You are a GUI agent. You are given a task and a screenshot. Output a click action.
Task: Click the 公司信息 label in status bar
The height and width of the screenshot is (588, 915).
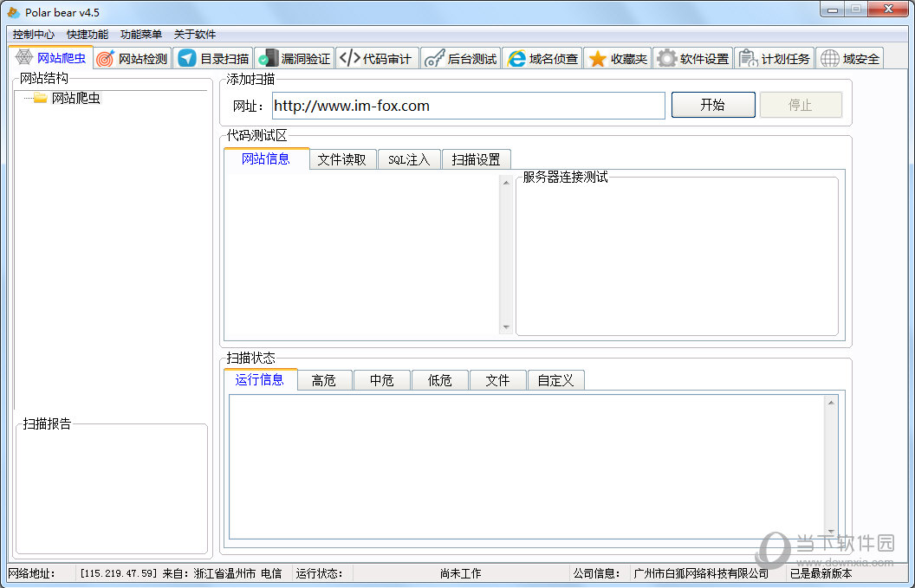click(596, 573)
